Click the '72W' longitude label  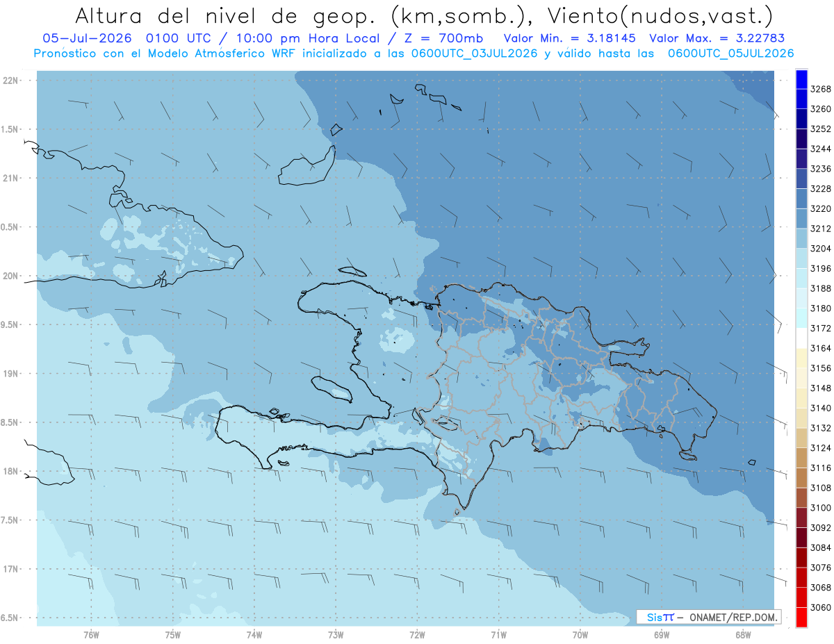(417, 634)
